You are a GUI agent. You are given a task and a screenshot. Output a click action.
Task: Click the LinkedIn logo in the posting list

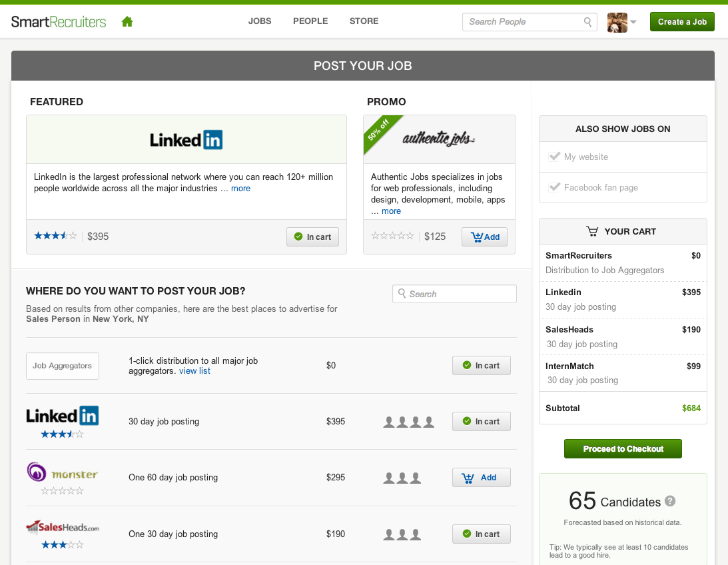click(62, 416)
